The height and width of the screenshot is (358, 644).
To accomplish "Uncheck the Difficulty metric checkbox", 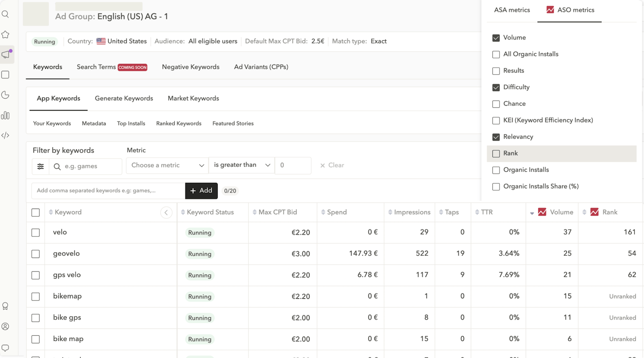I will pyautogui.click(x=496, y=88).
